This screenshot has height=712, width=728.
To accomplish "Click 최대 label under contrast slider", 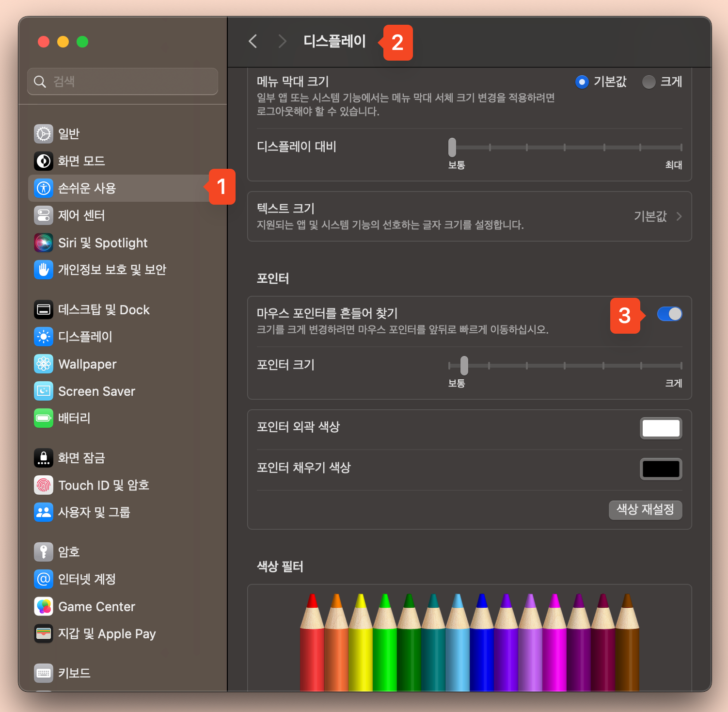I will point(674,165).
